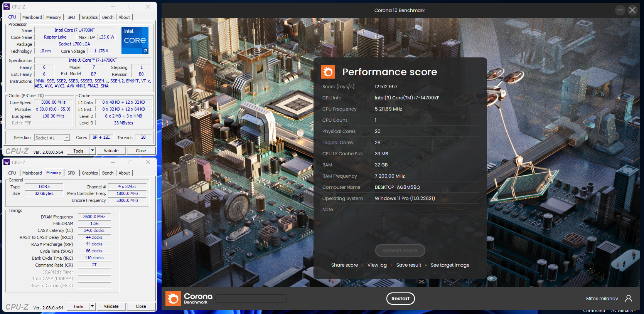
Task: Click the Note field in Performance score panel
Action: 400,210
